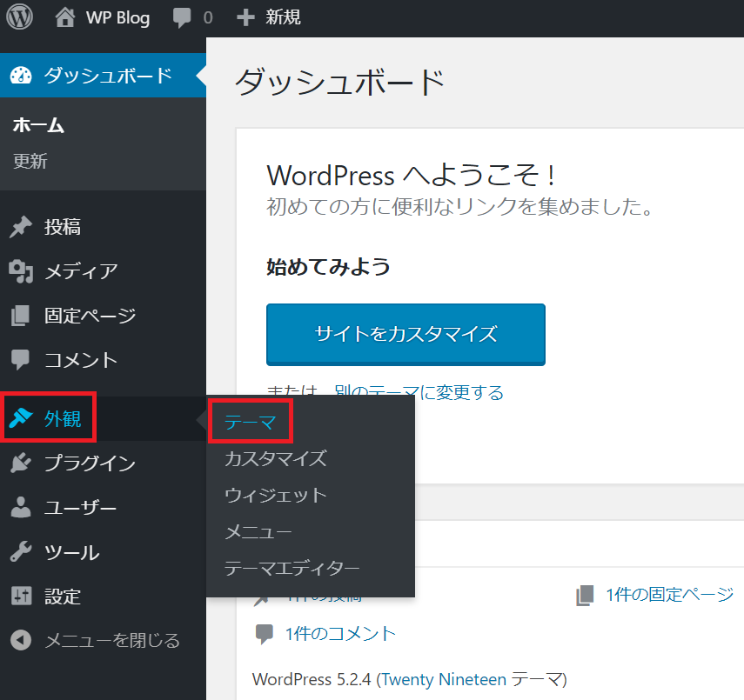Choose カスタマイズ from the flyout menu
This screenshot has width=744, height=700.
(275, 458)
